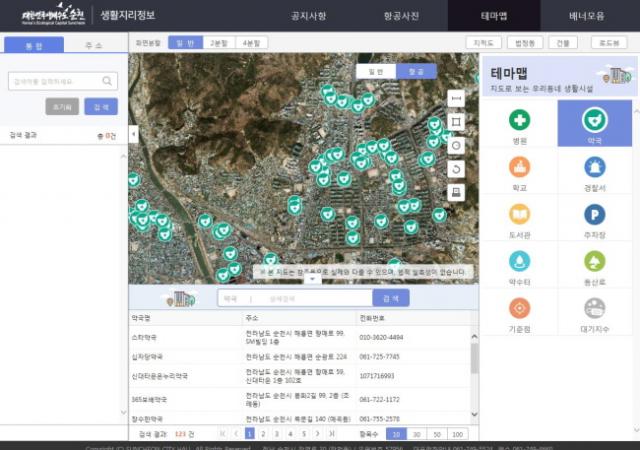640x450 pixels.
Task: Open the 항공사진 top menu
Action: [396, 16]
